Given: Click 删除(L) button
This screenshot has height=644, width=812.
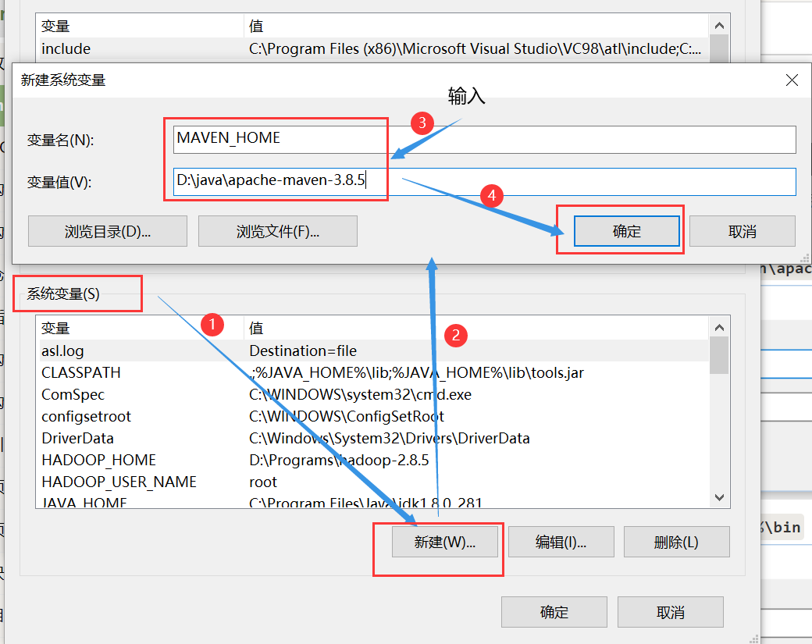Looking at the screenshot, I should pos(676,542).
